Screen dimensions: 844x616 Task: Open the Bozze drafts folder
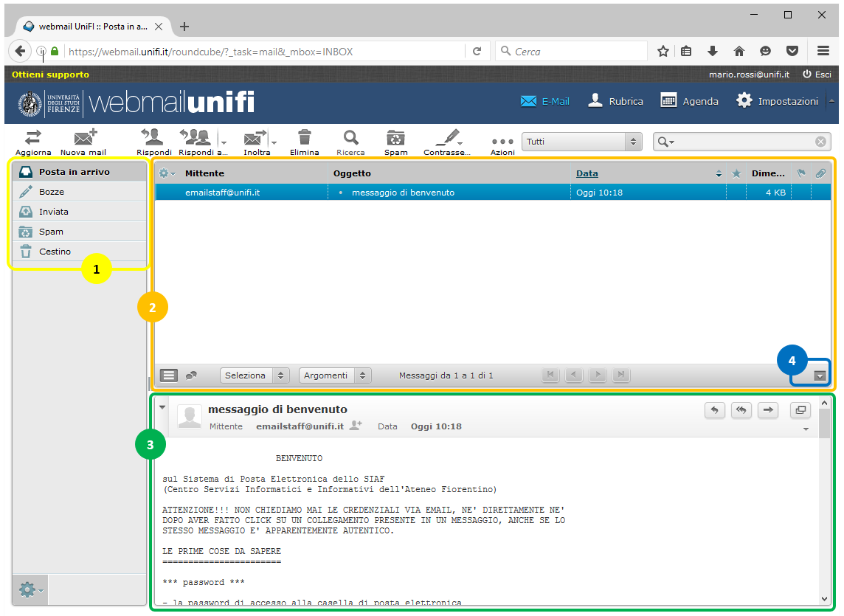80,192
